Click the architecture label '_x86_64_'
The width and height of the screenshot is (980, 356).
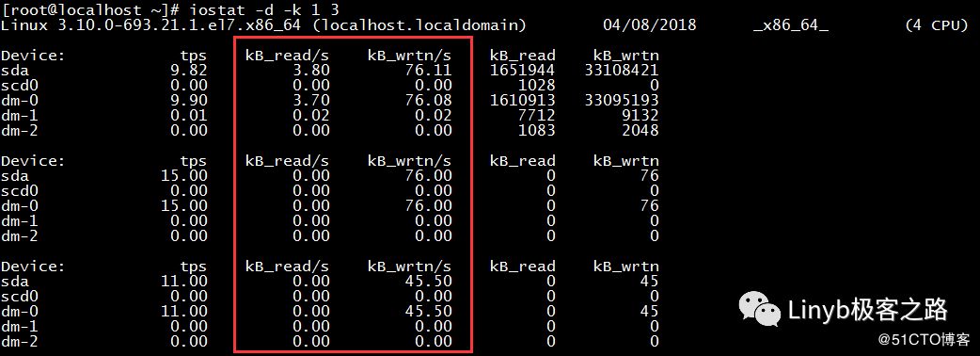pyautogui.click(x=791, y=25)
